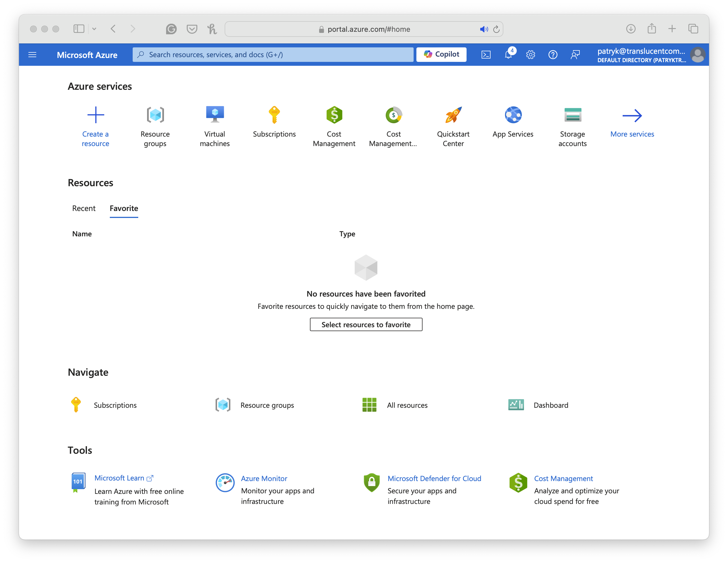Viewport: 728px width, 563px height.
Task: Toggle the hamburger portal menu
Action: point(32,55)
